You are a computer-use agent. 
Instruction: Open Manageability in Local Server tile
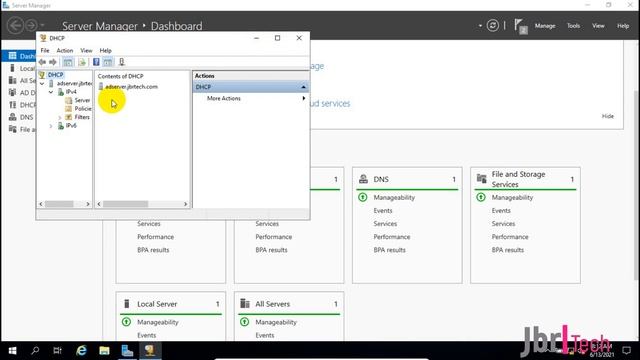(x=158, y=322)
